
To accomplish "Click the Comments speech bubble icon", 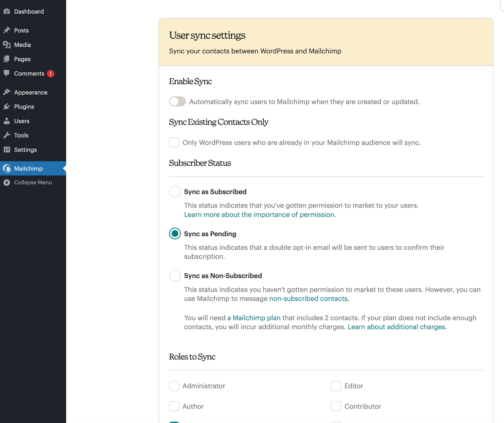I will point(7,73).
